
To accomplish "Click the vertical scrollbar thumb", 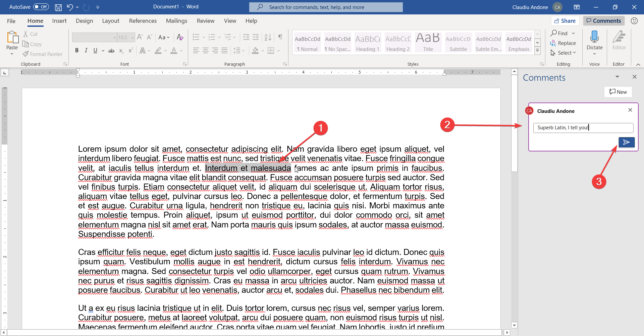I will [514, 123].
